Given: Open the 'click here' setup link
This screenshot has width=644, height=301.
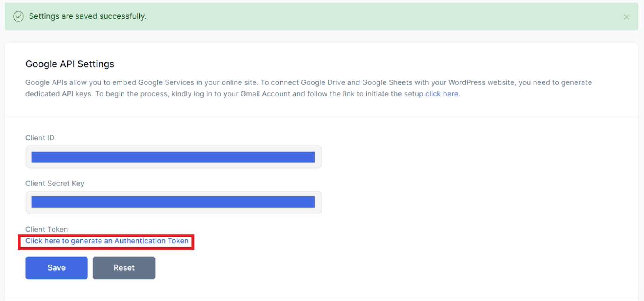Looking at the screenshot, I should 442,93.
